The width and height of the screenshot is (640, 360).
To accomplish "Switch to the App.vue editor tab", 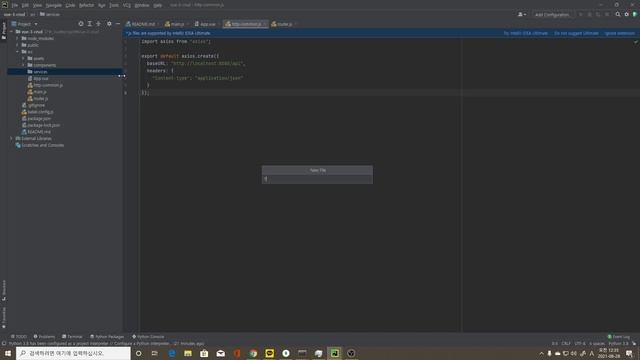I will 207,24.
